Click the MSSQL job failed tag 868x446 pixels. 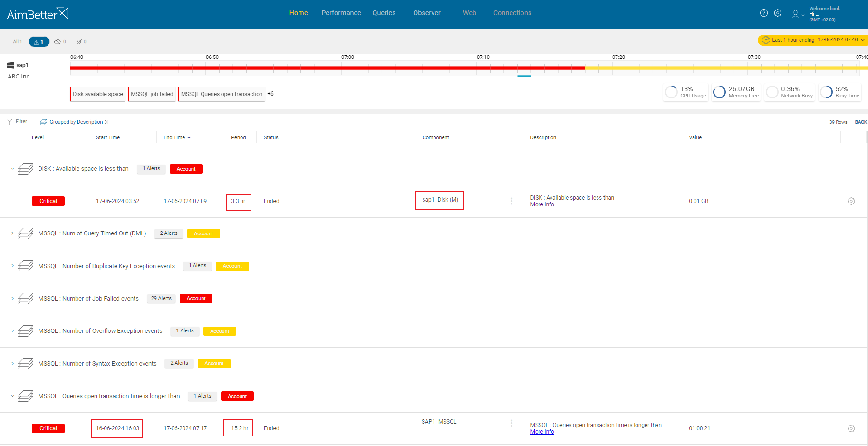click(152, 94)
